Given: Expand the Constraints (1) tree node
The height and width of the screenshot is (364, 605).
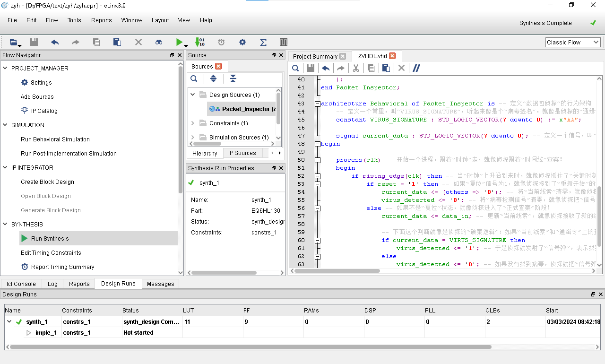Looking at the screenshot, I should (193, 123).
